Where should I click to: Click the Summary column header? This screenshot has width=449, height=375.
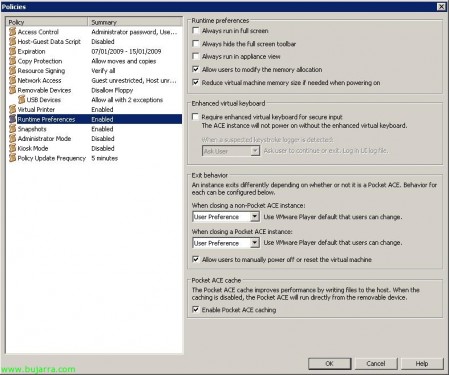(135, 22)
